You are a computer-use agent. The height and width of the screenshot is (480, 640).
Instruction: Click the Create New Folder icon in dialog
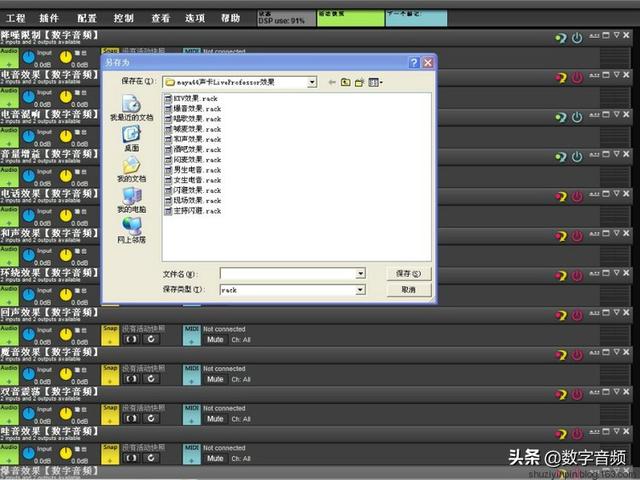click(x=359, y=82)
